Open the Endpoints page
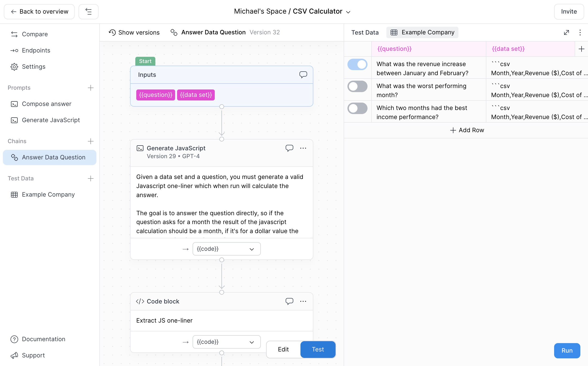The image size is (588, 366). [x=49, y=50]
